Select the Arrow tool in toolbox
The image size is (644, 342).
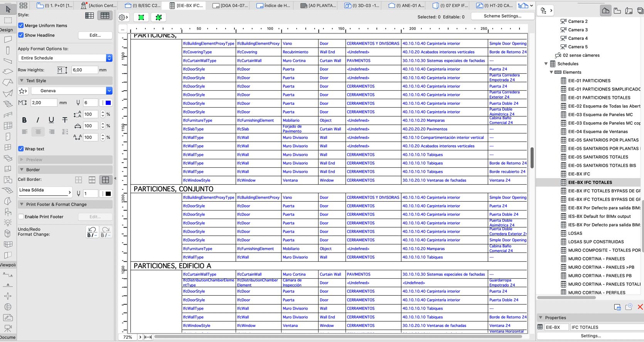coord(8,9)
